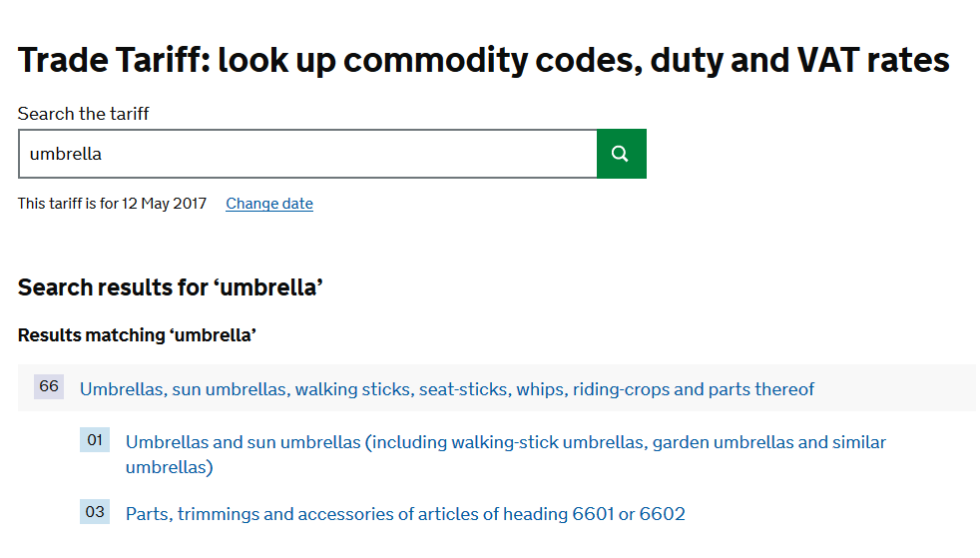Click the 'Search the tariff' label

click(84, 114)
